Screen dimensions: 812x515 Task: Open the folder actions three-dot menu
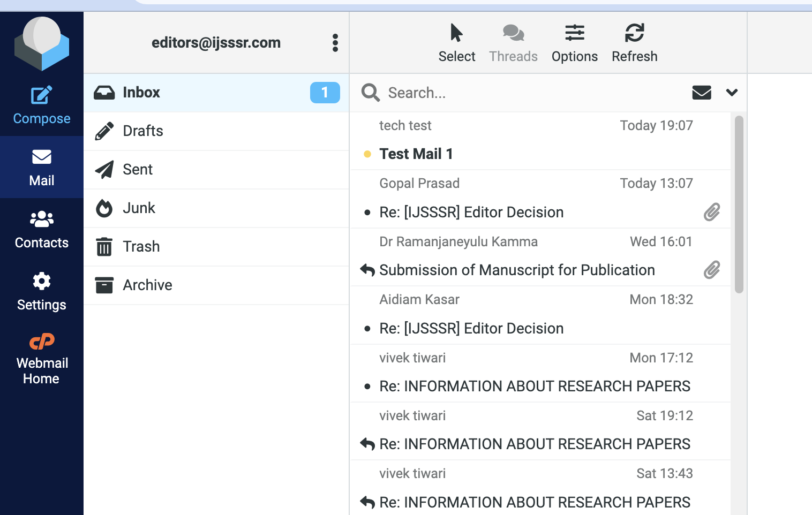pyautogui.click(x=335, y=43)
